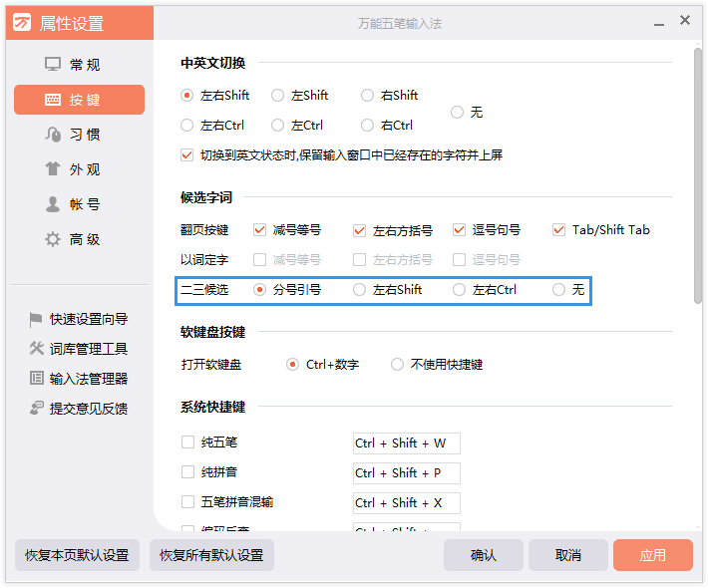
Task: Click the person icon beside 帐号
Action: pyautogui.click(x=53, y=204)
